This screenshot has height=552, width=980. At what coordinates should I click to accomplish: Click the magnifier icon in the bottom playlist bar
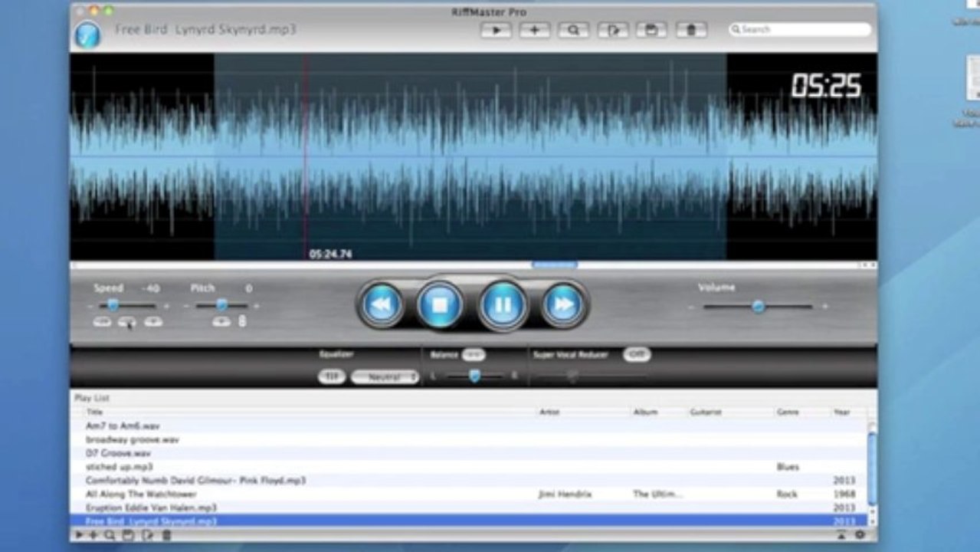pyautogui.click(x=110, y=535)
